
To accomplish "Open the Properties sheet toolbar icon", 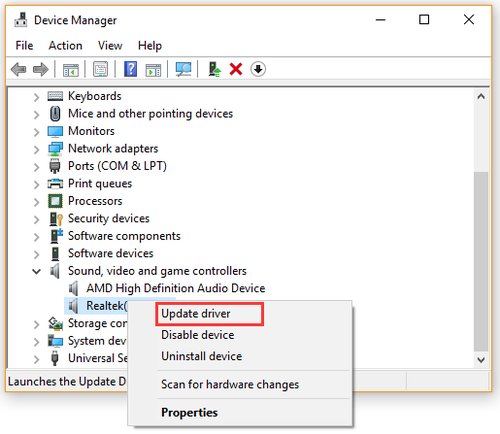I will [x=100, y=69].
